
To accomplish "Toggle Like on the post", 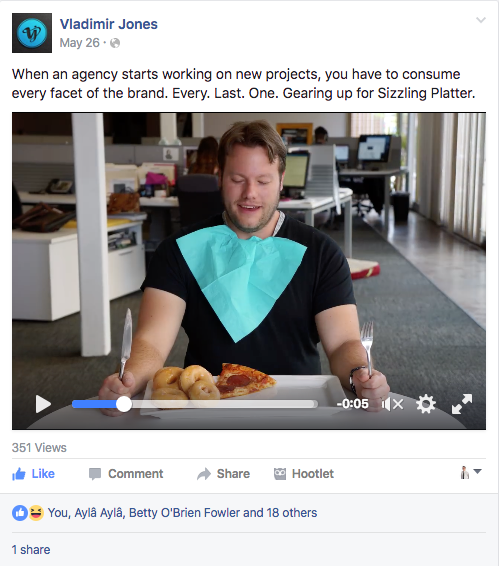I will coord(33,474).
